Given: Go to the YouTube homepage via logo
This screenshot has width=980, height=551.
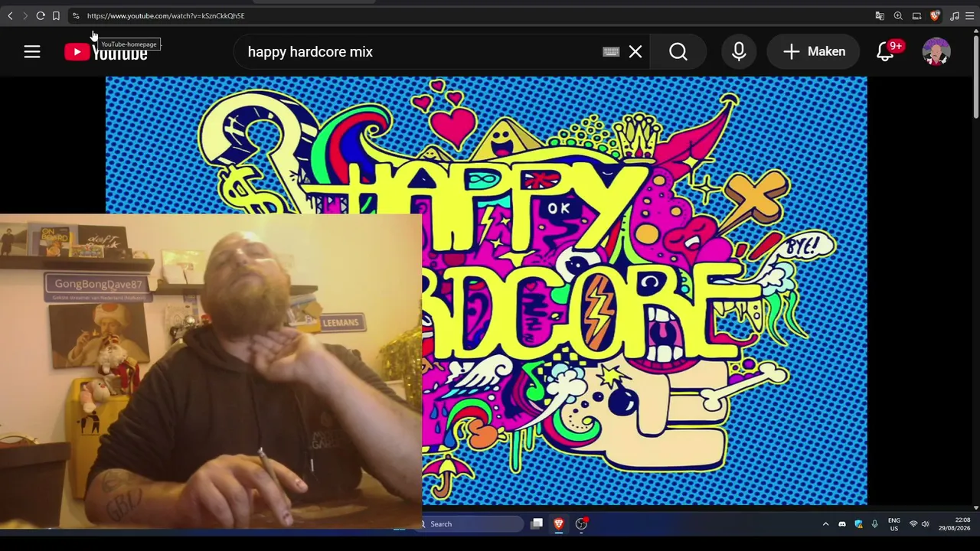Looking at the screenshot, I should pyautogui.click(x=106, y=52).
